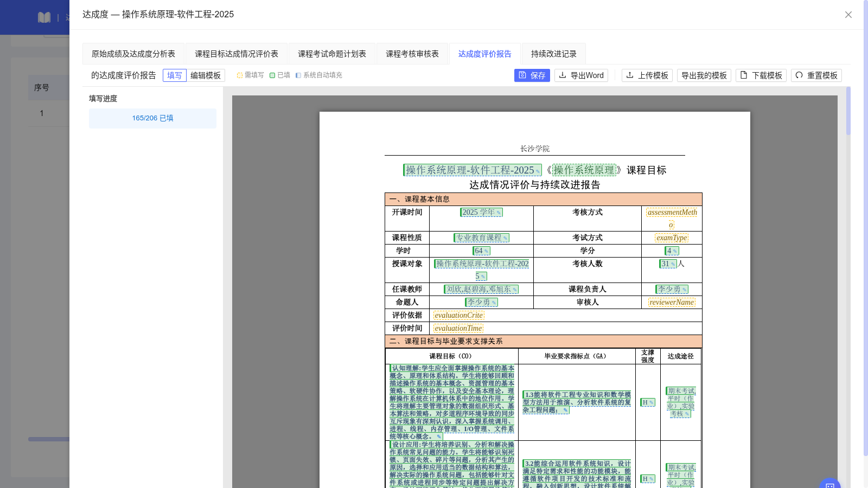The height and width of the screenshot is (488, 868).
Task: Edit the 认知理解 course objective text
Action: click(452, 402)
